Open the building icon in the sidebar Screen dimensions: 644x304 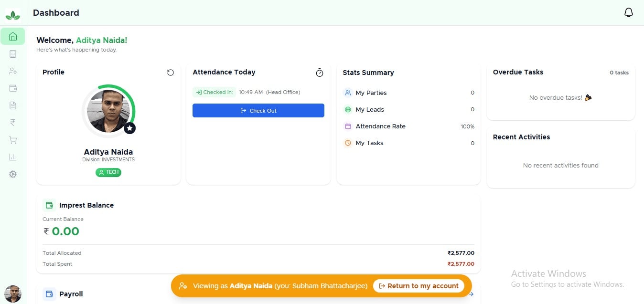point(13,54)
